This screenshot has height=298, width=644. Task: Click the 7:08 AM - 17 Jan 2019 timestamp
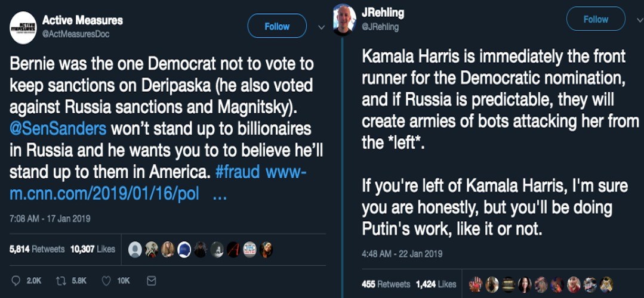pos(50,219)
